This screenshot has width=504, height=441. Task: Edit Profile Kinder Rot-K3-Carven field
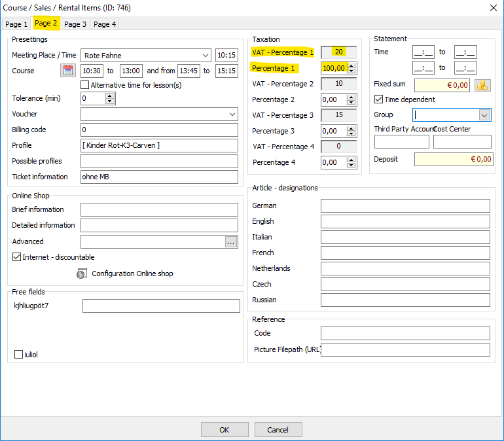tap(160, 145)
